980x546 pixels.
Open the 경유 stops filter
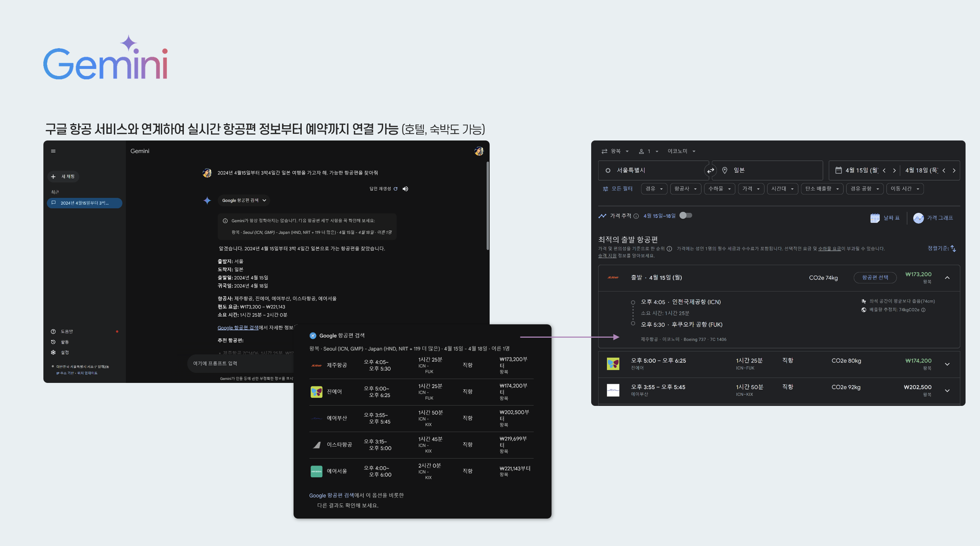click(654, 189)
